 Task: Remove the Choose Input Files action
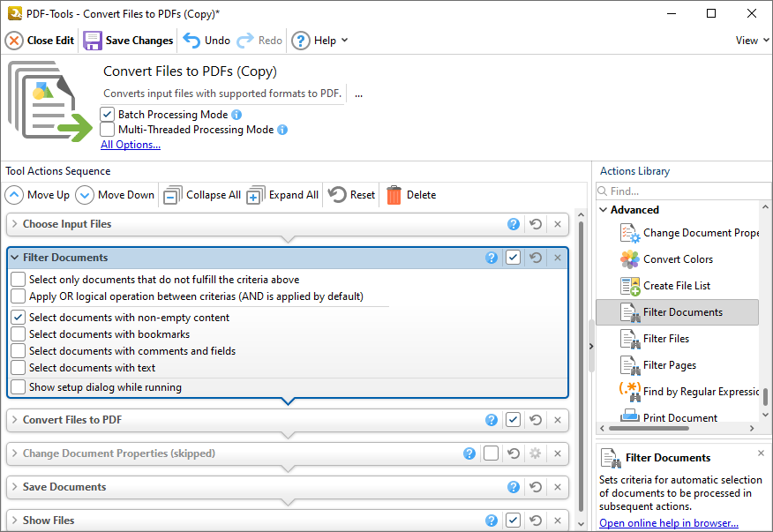click(558, 224)
